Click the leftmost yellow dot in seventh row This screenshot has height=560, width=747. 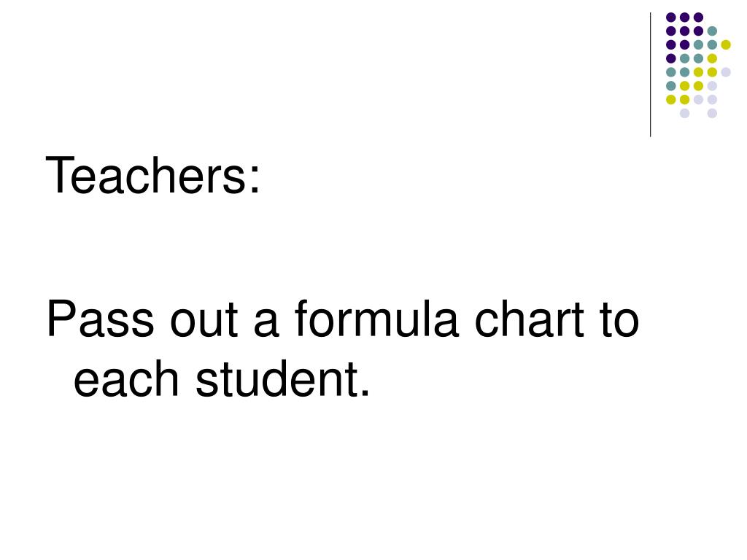tap(671, 99)
